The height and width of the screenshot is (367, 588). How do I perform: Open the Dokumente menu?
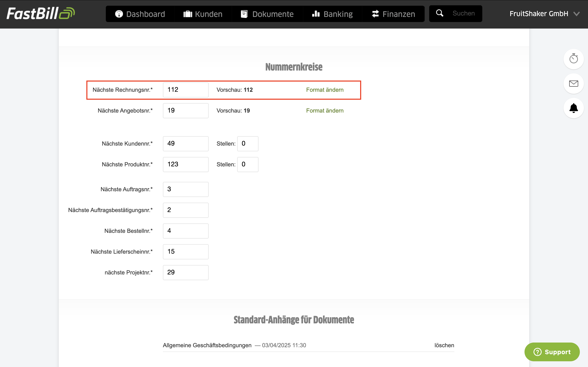pos(267,14)
